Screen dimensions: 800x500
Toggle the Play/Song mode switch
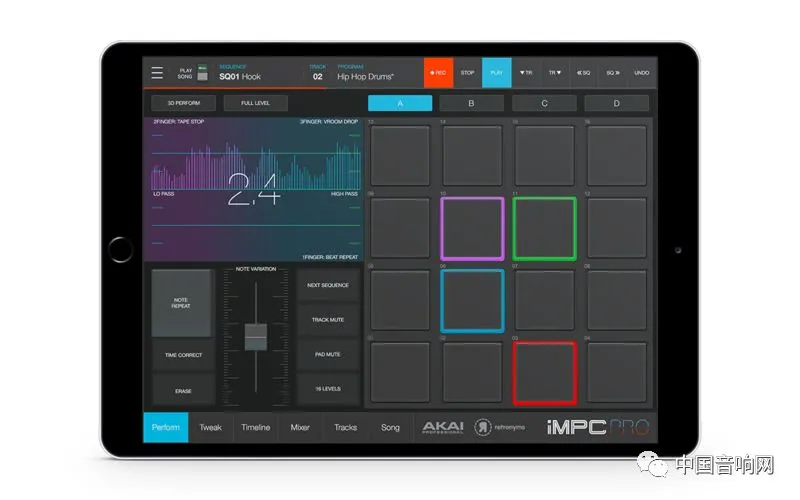pyautogui.click(x=203, y=72)
